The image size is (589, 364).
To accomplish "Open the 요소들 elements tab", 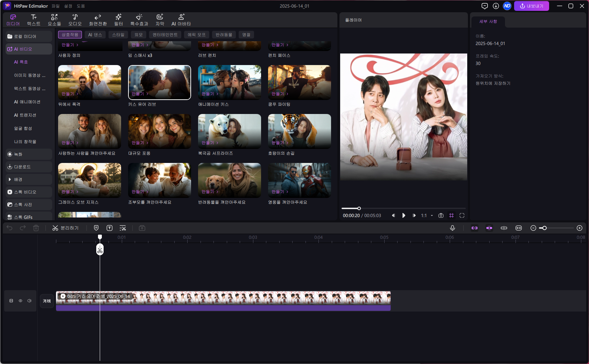I will tap(54, 20).
